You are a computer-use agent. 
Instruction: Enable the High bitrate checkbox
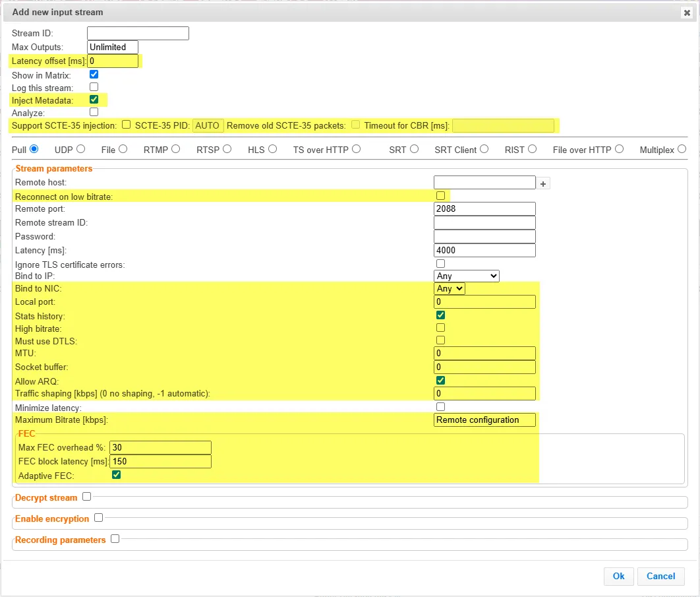click(x=440, y=328)
